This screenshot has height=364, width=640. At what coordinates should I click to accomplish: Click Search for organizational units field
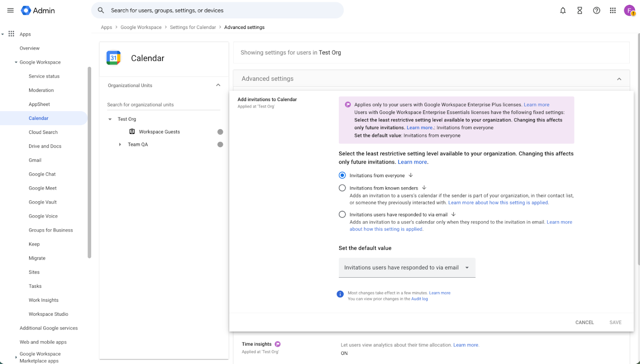click(x=164, y=105)
